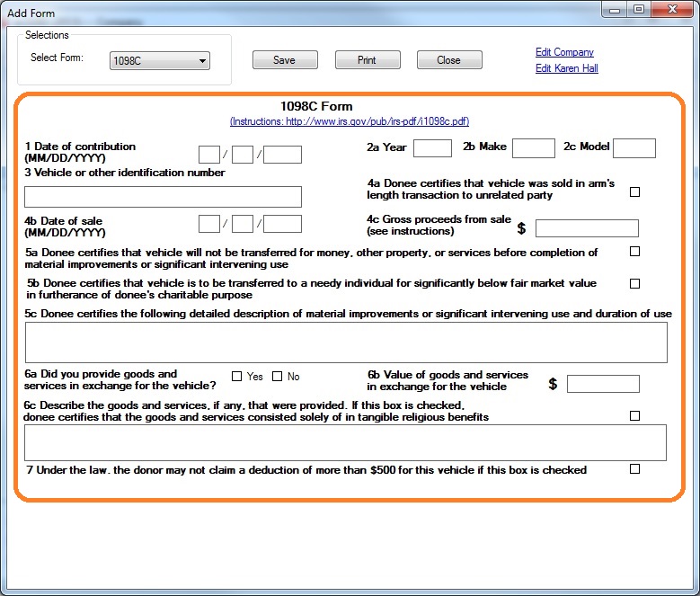The height and width of the screenshot is (596, 700).
Task: Check the 6c intangible religious benefits box
Action: click(x=635, y=415)
